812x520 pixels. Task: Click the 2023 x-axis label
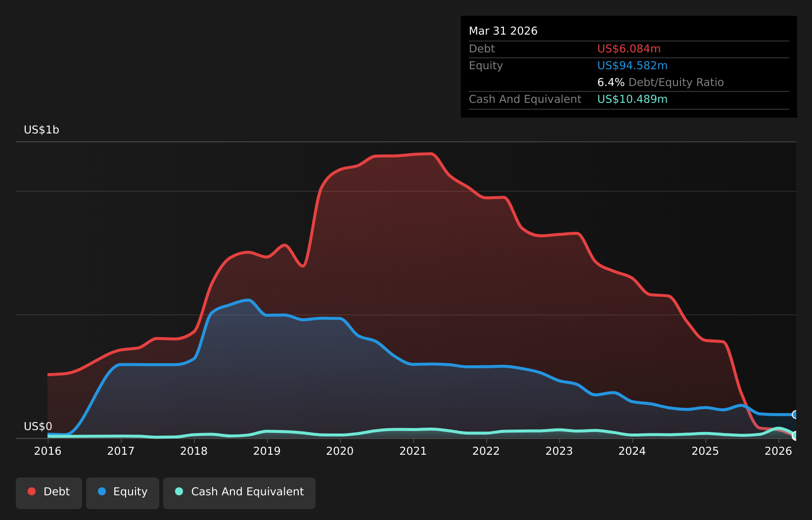[559, 451]
